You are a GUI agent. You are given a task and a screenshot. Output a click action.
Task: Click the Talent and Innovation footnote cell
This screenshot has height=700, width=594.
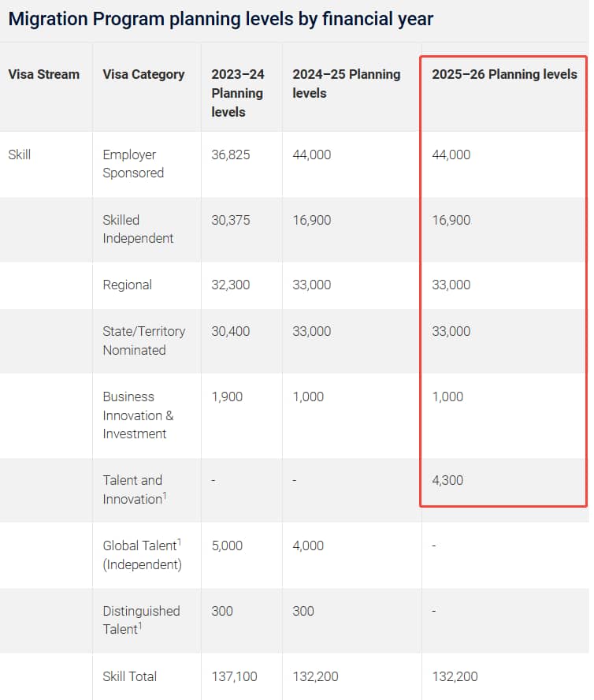(x=134, y=490)
